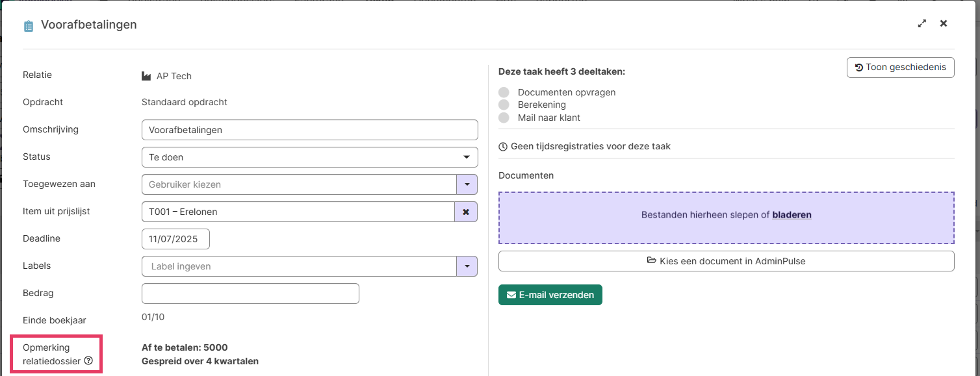
Task: Mark Documenten opvragen subtask as done
Action: (504, 92)
